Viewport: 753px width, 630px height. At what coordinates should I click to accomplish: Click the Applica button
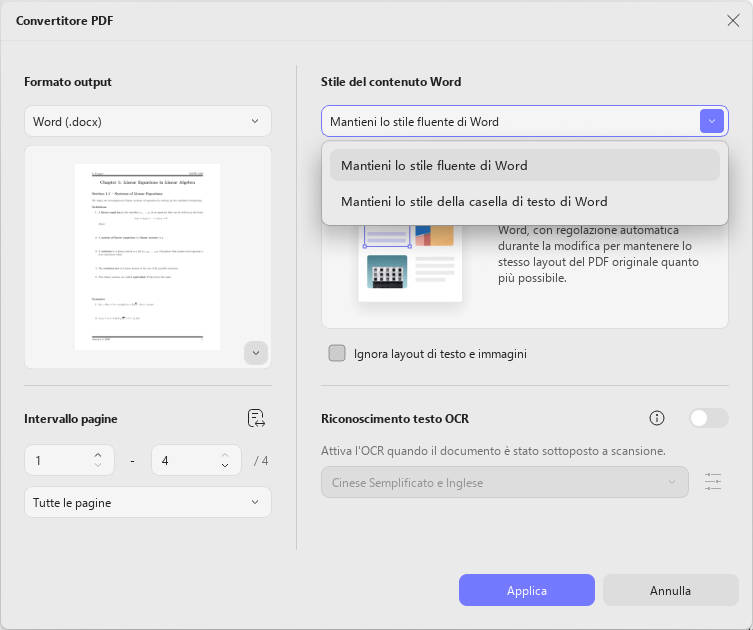point(527,590)
